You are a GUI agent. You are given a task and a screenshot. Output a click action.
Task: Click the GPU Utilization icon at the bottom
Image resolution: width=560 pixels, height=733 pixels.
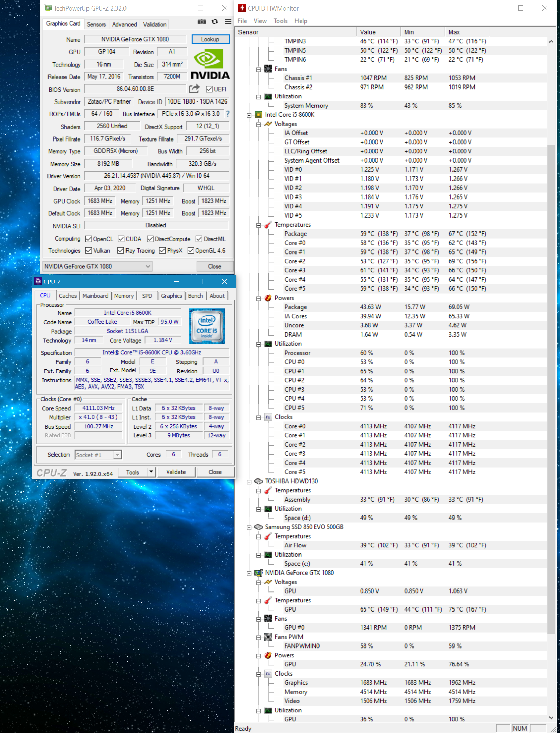(x=268, y=710)
